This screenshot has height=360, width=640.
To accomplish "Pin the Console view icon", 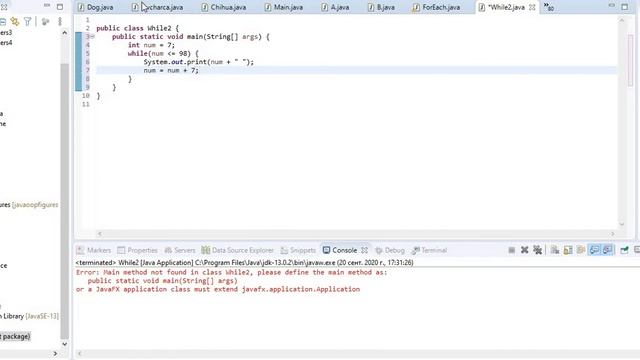I will tap(624, 250).
